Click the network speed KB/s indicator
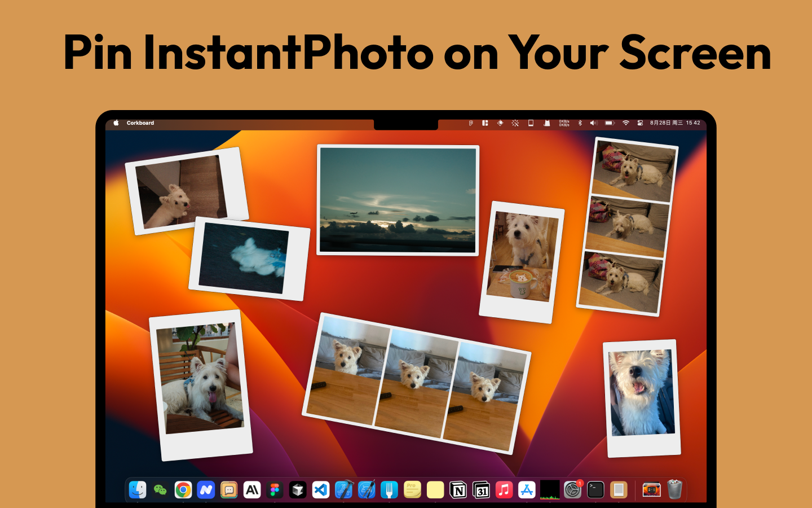812x508 pixels. tap(564, 122)
